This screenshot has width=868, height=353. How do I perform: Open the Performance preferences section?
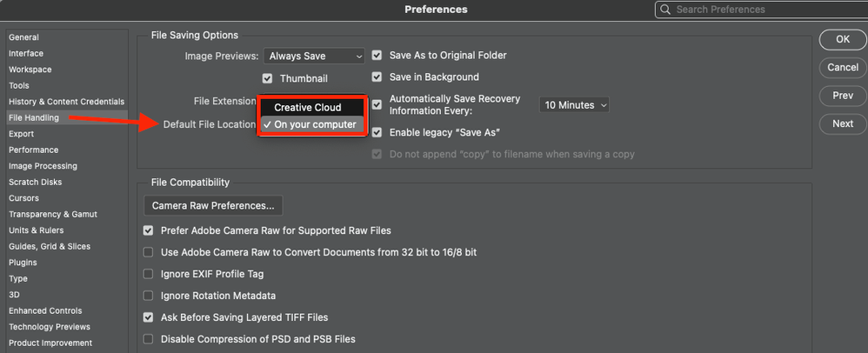[x=34, y=150]
